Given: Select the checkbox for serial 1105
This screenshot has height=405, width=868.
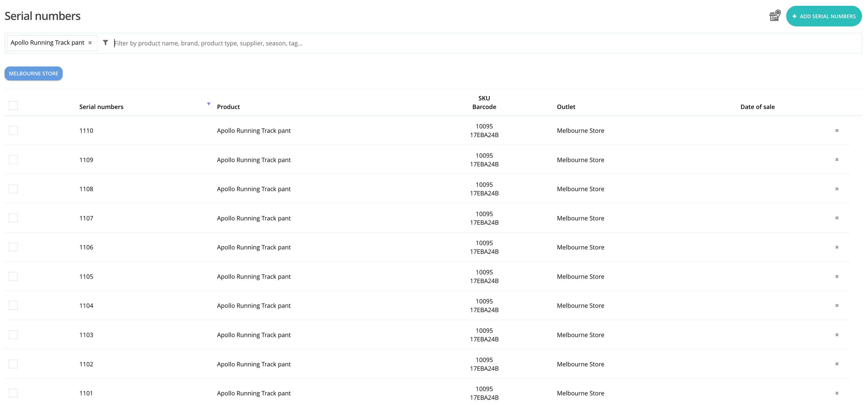Looking at the screenshot, I should point(13,277).
